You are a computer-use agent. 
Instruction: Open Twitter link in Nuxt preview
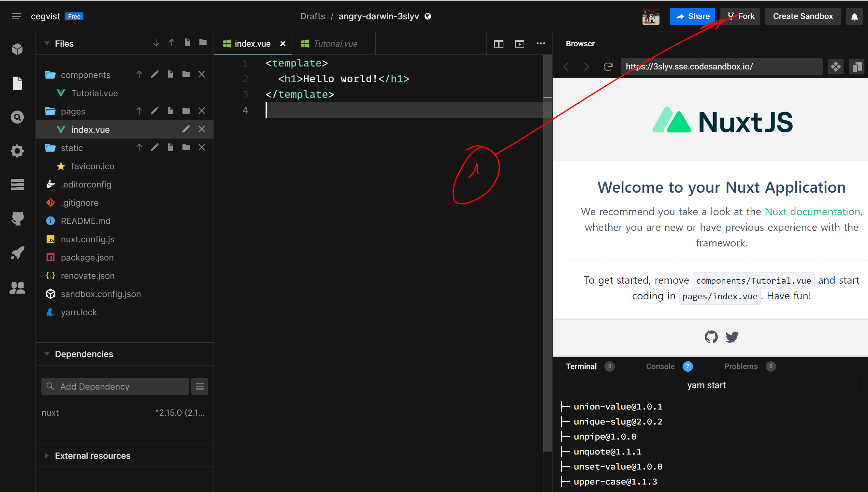[732, 337]
